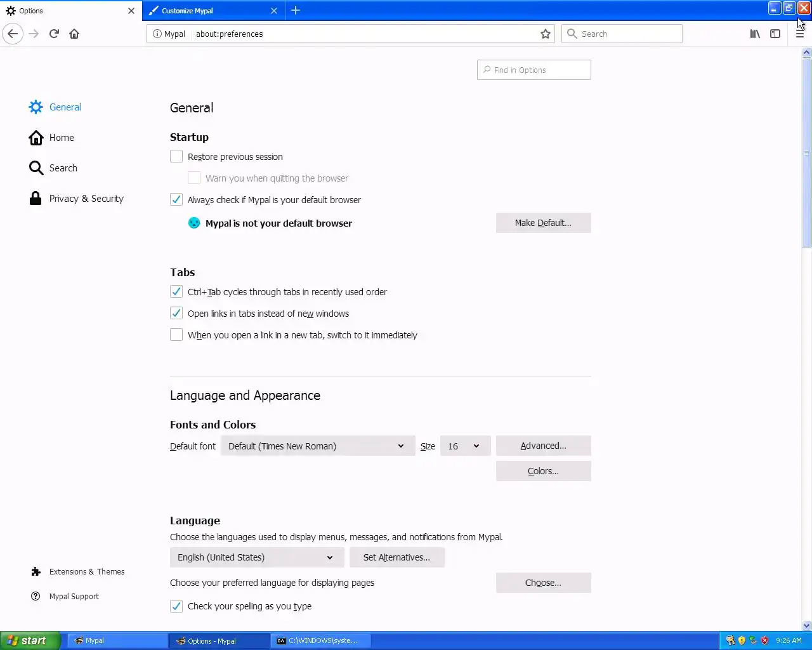Click the sad face default browser icon
This screenshot has width=812, height=650.
194,223
